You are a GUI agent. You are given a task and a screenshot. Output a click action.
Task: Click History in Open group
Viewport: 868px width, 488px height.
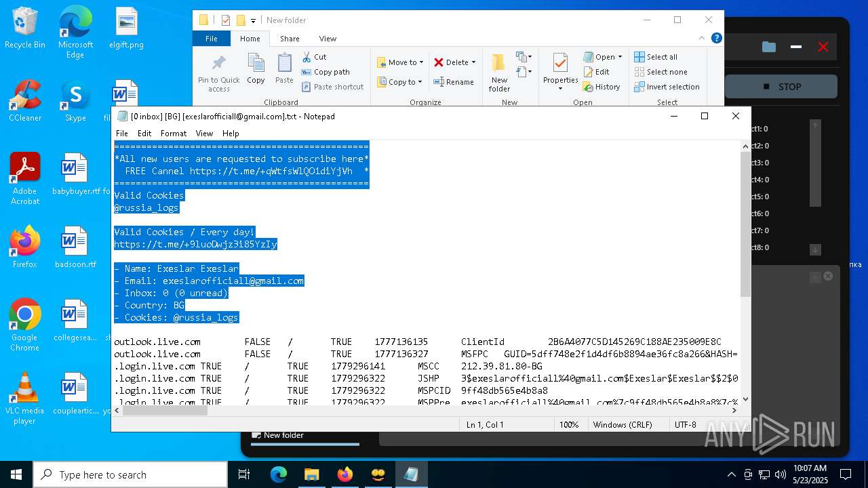coord(601,87)
